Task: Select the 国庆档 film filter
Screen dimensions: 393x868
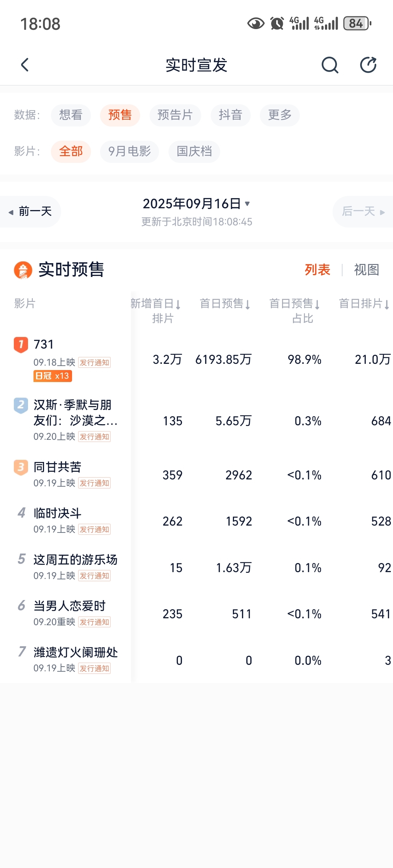Action: coord(194,152)
